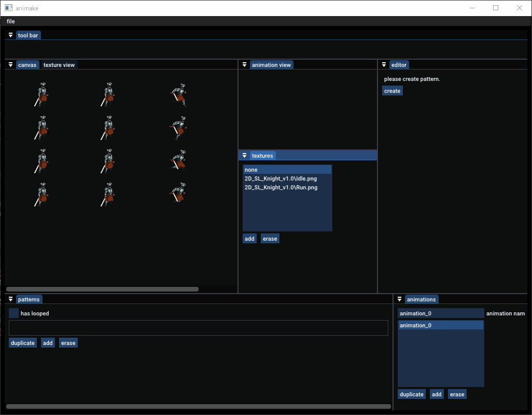Select the textures tab
This screenshot has width=532, height=415.
(262, 156)
